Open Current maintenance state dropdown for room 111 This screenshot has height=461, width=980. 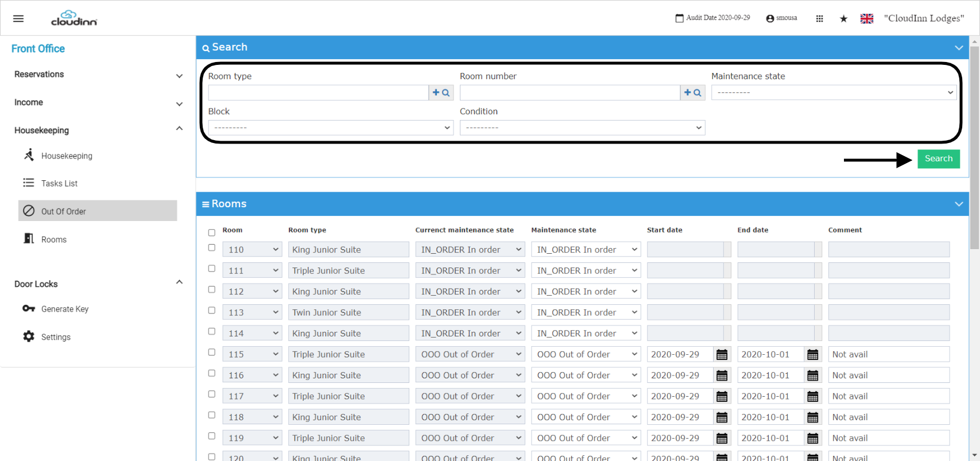tap(470, 270)
